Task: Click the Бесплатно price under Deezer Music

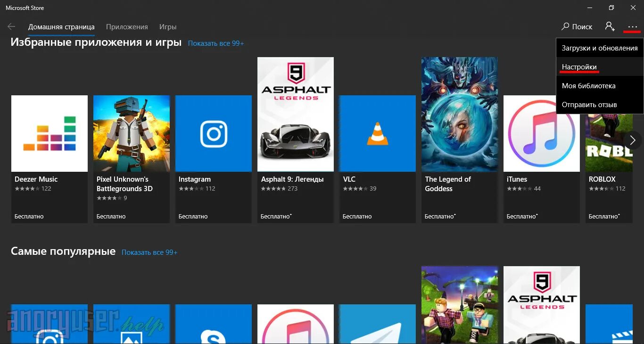Action: click(x=29, y=217)
